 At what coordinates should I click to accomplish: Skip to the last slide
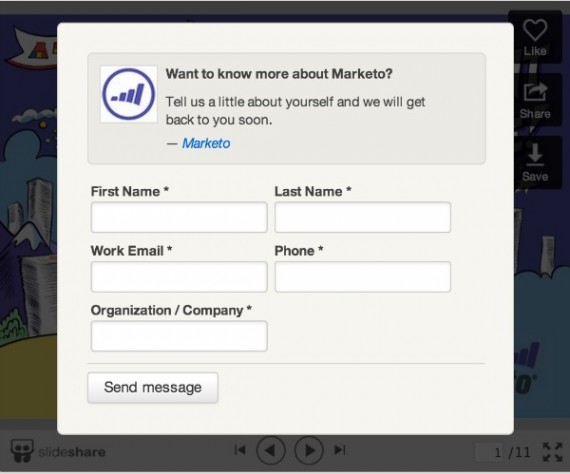pyautogui.click(x=340, y=450)
